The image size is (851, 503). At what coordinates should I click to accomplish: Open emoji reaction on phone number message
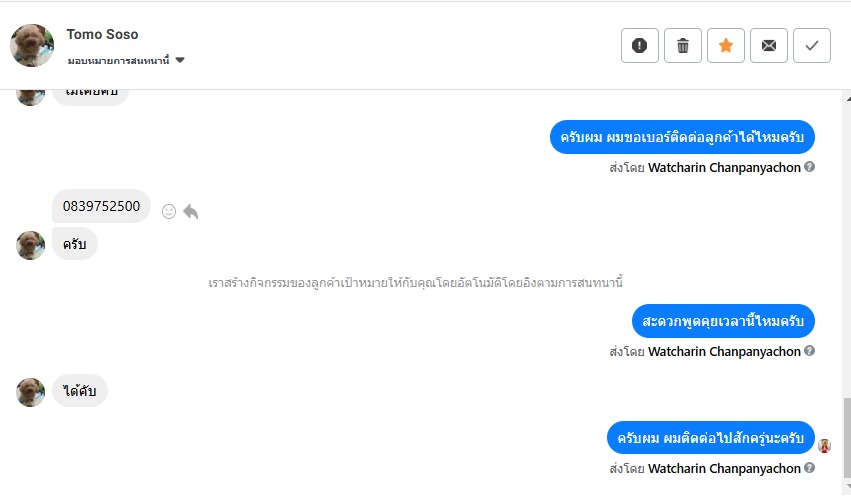169,211
